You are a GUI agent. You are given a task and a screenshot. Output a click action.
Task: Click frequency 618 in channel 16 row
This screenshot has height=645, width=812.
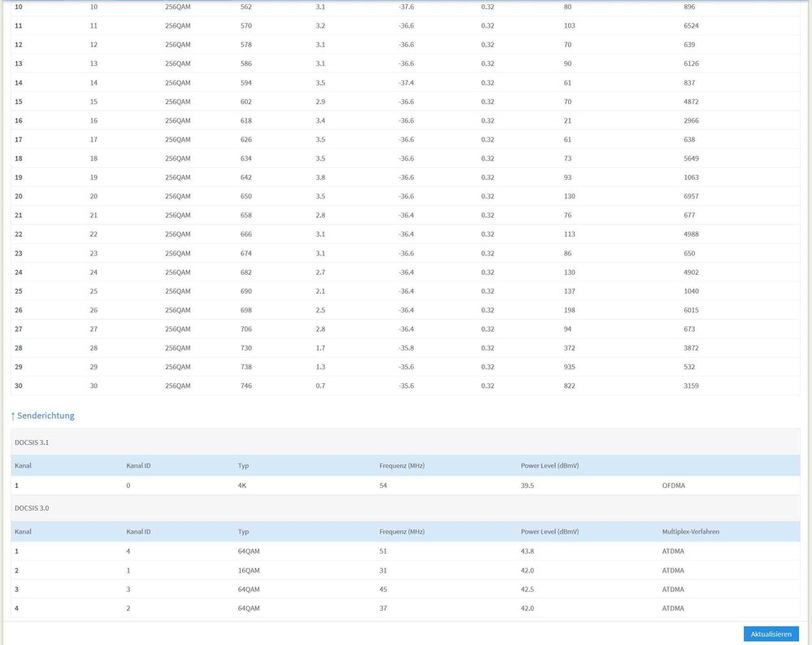pyautogui.click(x=246, y=120)
